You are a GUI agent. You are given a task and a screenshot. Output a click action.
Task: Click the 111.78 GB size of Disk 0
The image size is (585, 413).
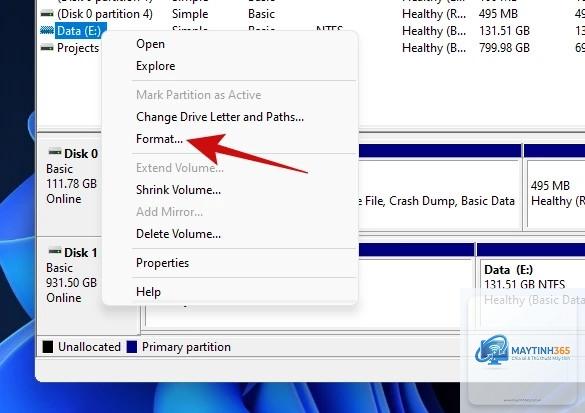point(71,184)
